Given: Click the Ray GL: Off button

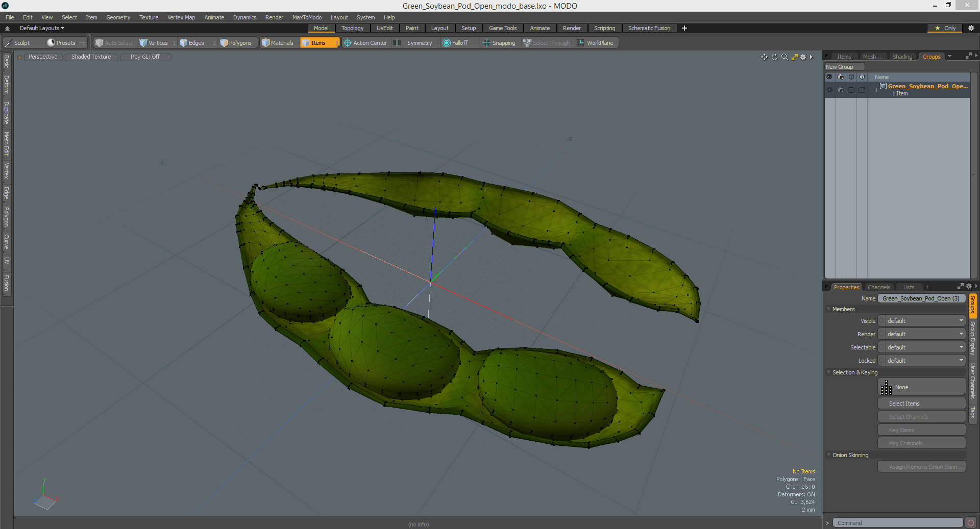Looking at the screenshot, I should [145, 57].
